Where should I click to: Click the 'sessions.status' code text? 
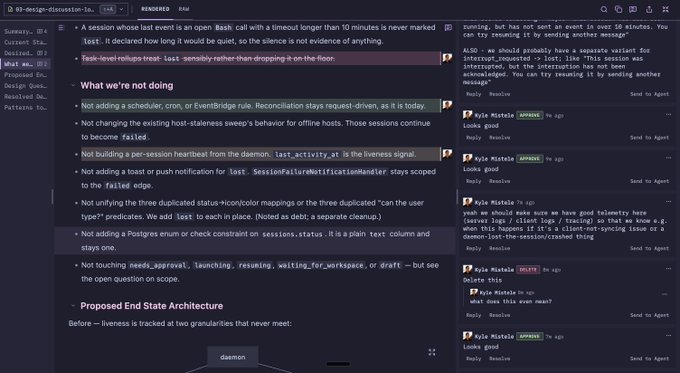point(292,234)
